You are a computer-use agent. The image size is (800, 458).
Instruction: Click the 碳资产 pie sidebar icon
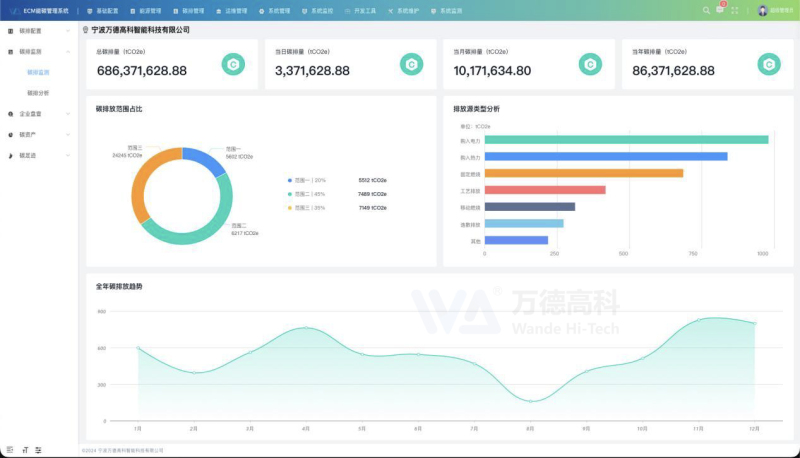tap(11, 135)
